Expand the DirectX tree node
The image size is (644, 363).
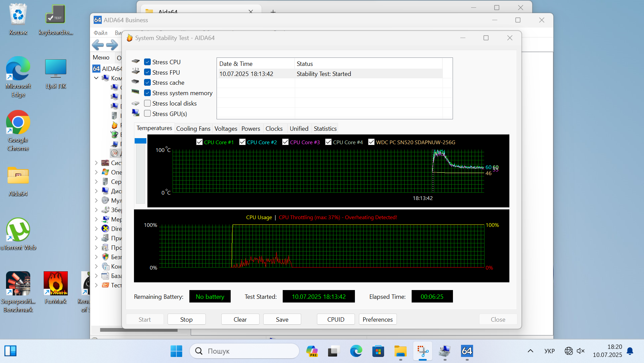coord(96,229)
